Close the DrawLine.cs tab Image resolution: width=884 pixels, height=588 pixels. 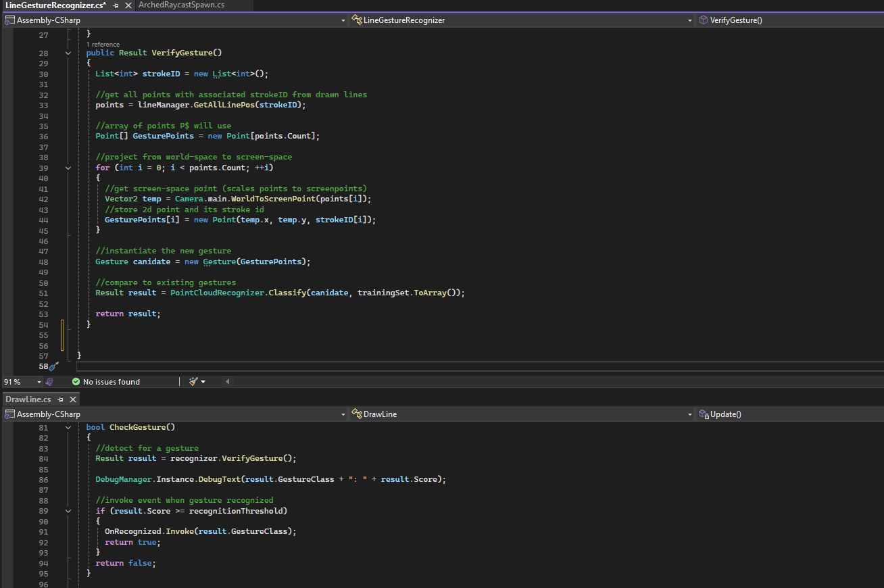[x=73, y=399]
